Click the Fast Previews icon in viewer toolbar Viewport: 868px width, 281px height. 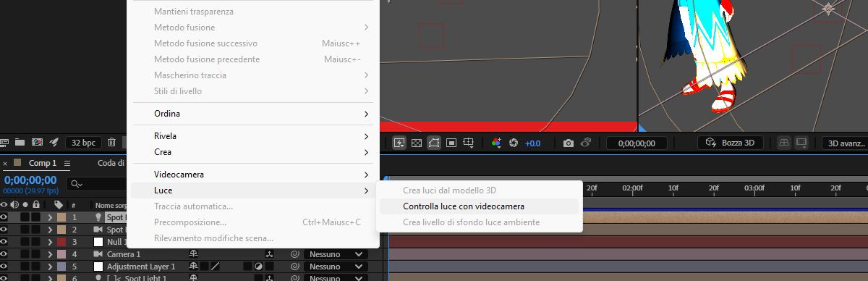(399, 143)
